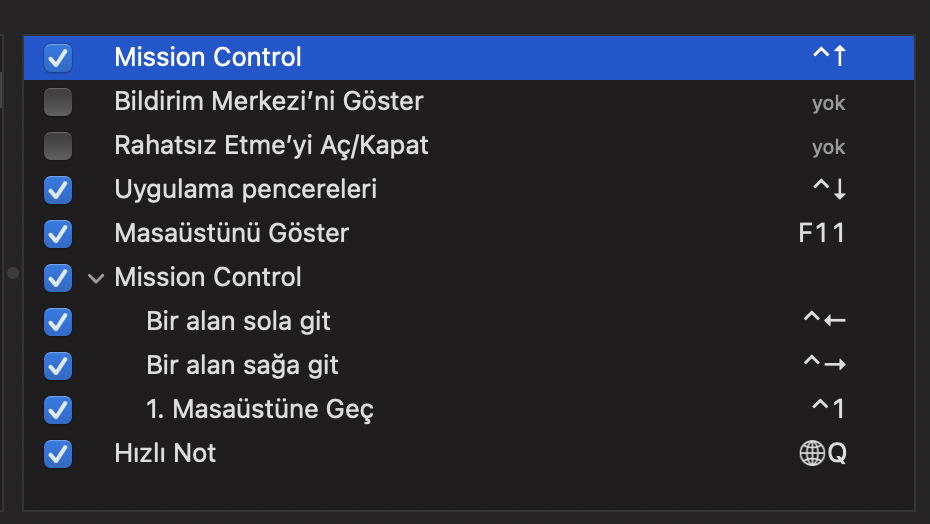Uncheck the Mission Control group checkbox
Screen dimensions: 930x524
58,278
